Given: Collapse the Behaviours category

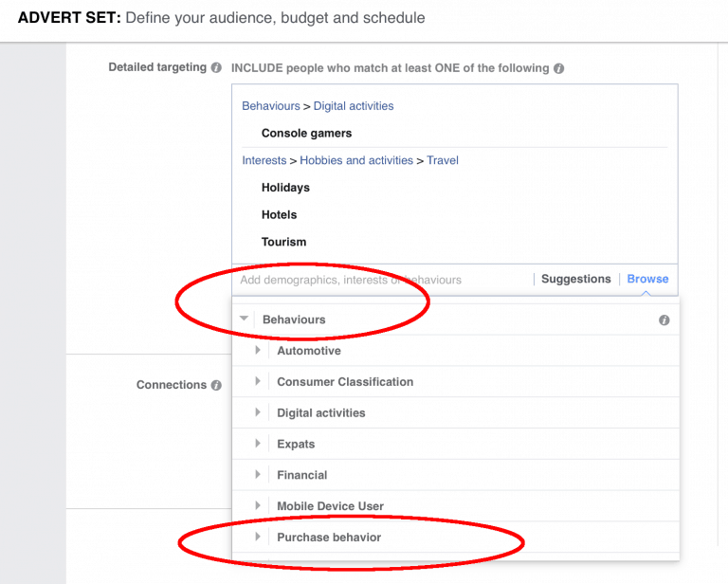Looking at the screenshot, I should coord(245,319).
